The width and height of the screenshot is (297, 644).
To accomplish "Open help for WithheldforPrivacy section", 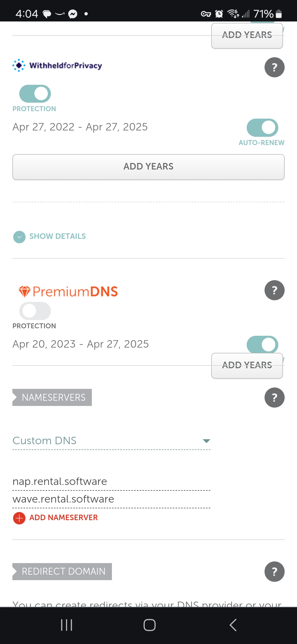I will (274, 67).
